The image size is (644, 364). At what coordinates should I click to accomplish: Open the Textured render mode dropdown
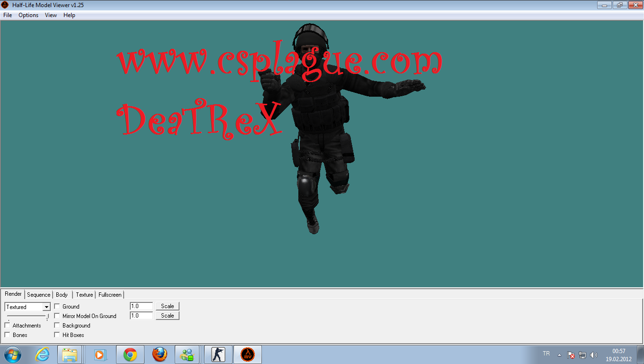click(46, 307)
